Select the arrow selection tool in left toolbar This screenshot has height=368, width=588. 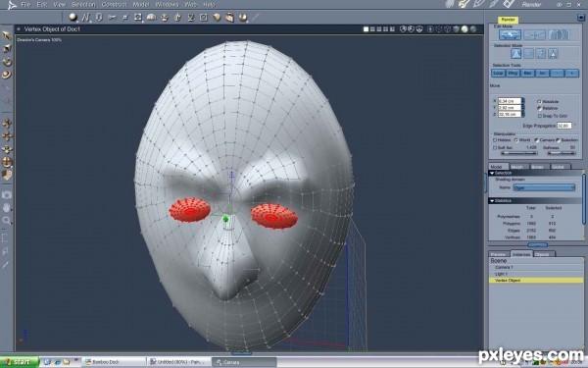[x=7, y=35]
